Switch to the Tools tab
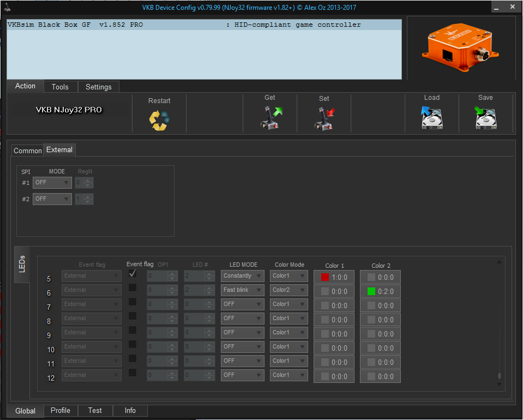The height and width of the screenshot is (420, 523). tap(60, 87)
